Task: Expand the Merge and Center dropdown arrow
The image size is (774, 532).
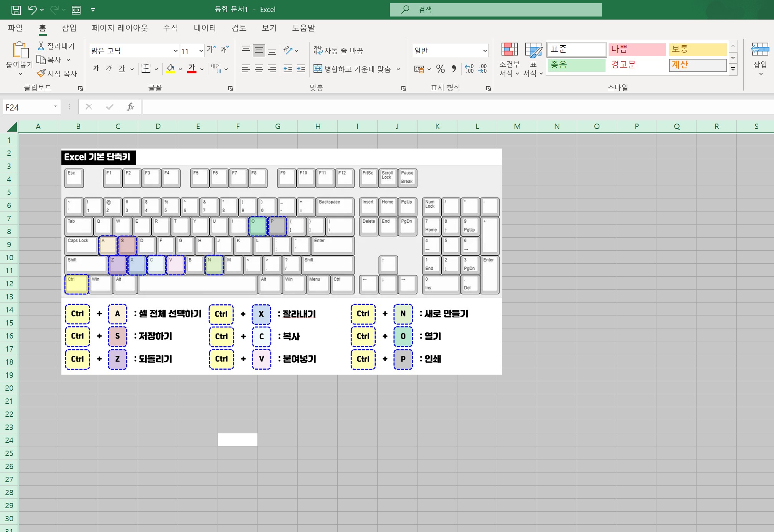Action: (x=398, y=69)
